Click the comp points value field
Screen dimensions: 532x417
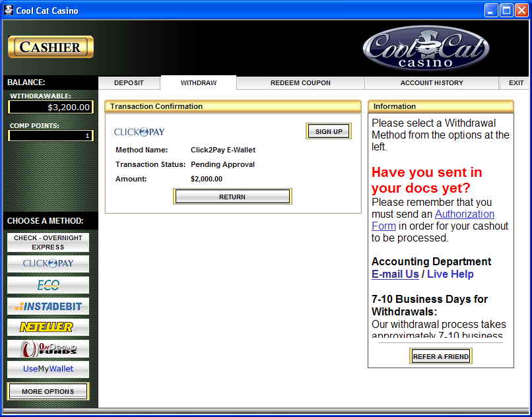tap(51, 136)
